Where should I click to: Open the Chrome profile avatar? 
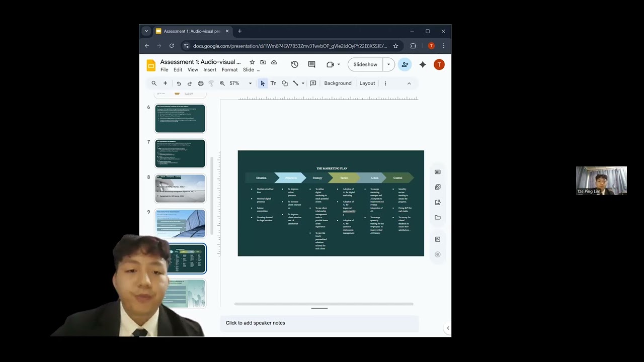(431, 46)
